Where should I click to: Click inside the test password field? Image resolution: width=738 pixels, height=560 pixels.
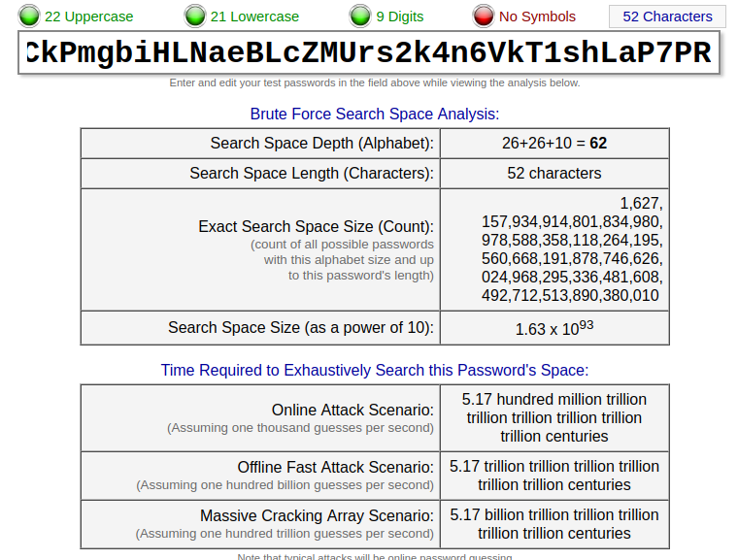(x=369, y=52)
